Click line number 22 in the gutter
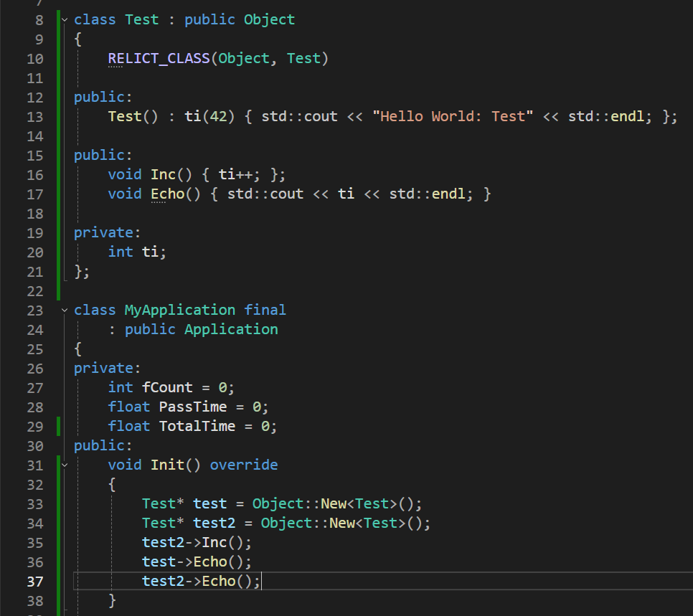 coord(35,291)
